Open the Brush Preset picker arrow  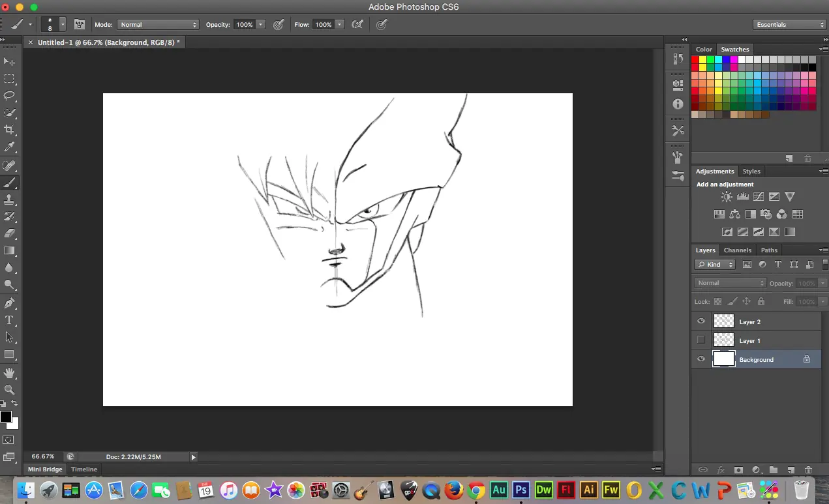point(63,25)
